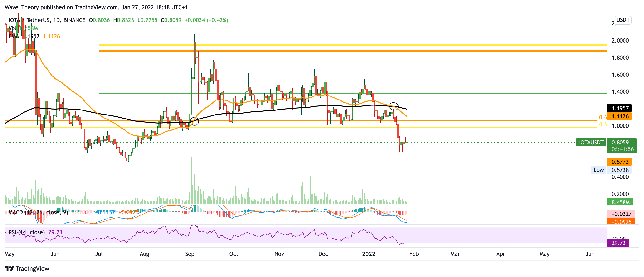
Task: Click the black 1.1957 EMA price label
Action: tap(620, 108)
